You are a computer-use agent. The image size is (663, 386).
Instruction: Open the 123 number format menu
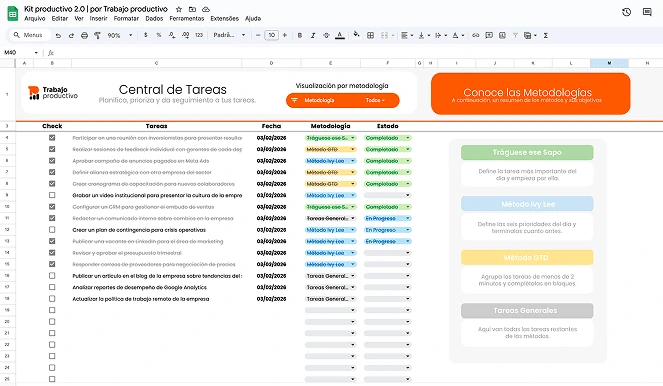[x=199, y=35]
